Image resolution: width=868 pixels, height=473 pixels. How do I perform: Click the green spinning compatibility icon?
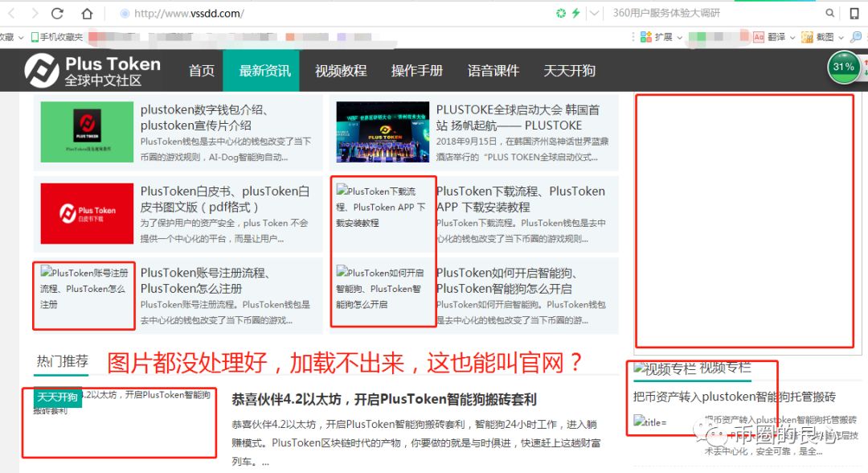561,14
